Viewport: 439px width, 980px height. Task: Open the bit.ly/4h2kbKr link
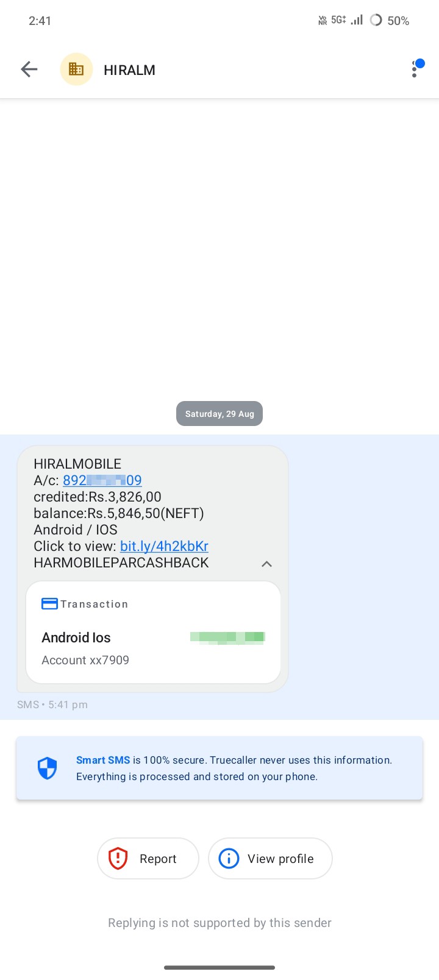164,546
